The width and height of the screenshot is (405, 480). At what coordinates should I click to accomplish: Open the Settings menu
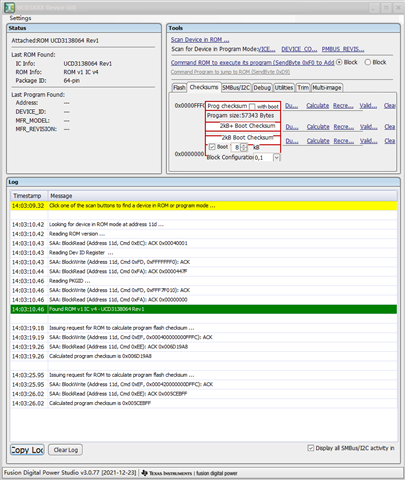click(20, 18)
